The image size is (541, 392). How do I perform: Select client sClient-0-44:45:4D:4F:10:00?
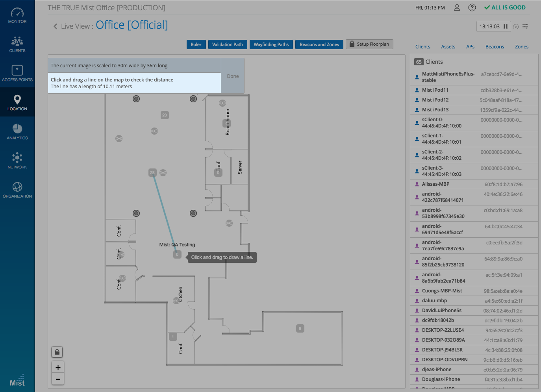(x=474, y=123)
